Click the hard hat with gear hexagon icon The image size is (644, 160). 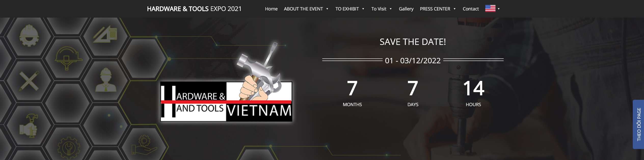[29, 35]
